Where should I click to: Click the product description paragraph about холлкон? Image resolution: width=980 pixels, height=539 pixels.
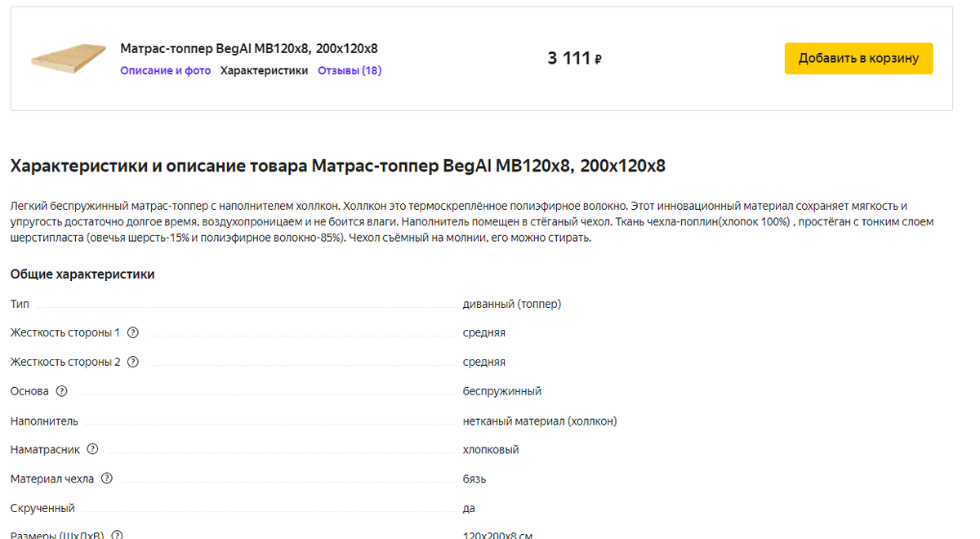pyautogui.click(x=472, y=222)
